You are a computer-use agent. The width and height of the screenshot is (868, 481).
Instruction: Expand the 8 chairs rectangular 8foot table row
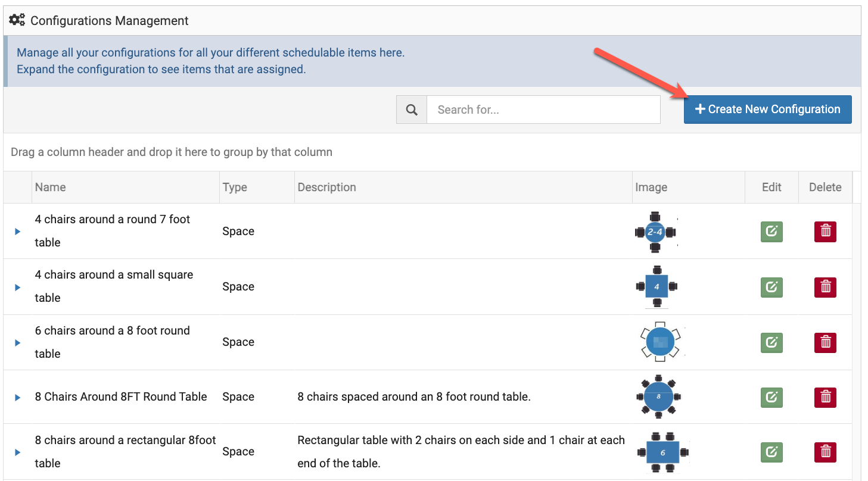pyautogui.click(x=17, y=452)
